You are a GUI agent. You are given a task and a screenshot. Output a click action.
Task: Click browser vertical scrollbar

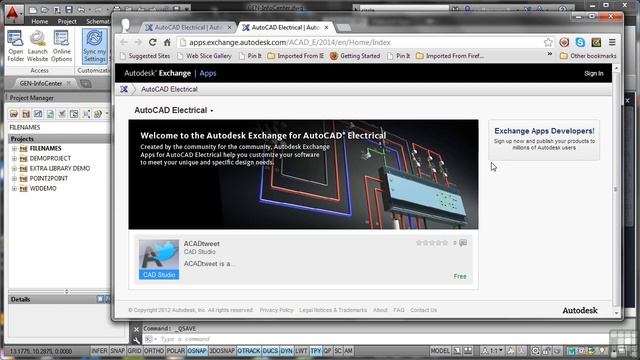pyautogui.click(x=616, y=189)
